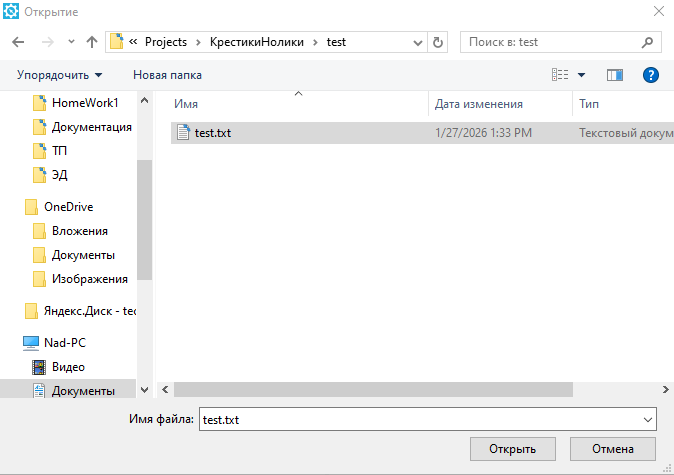Sort files by Дата изменения column
Image resolution: width=674 pixels, height=475 pixels.
tap(479, 104)
